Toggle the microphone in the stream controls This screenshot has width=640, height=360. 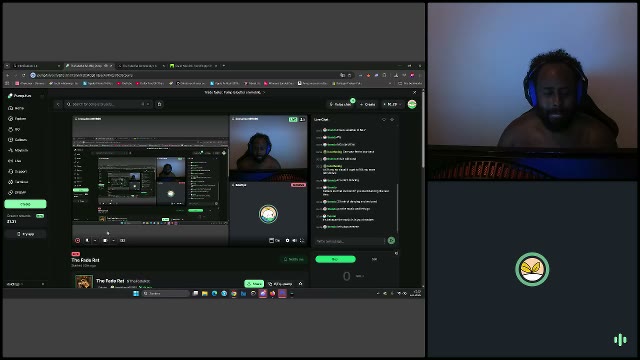(87, 240)
